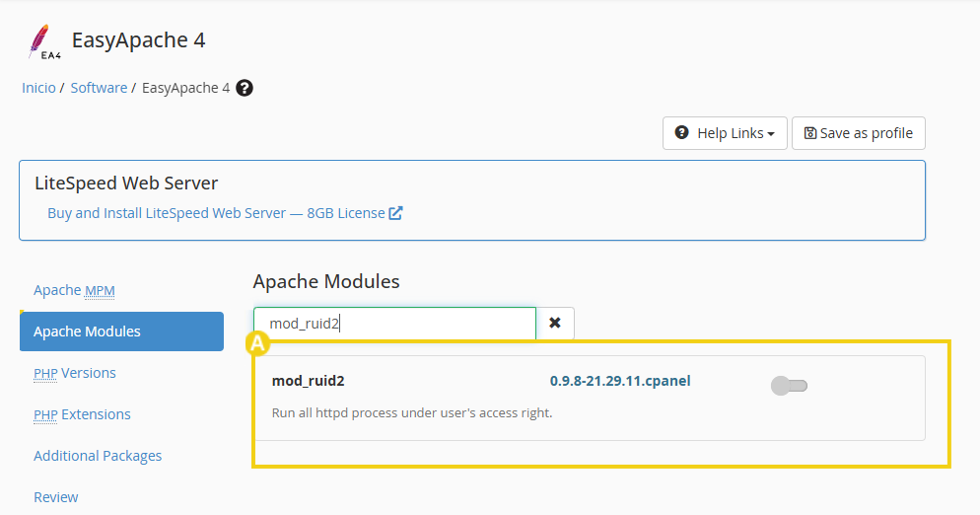
Task: Click the module search field containing mod_ruid2
Action: pos(395,324)
